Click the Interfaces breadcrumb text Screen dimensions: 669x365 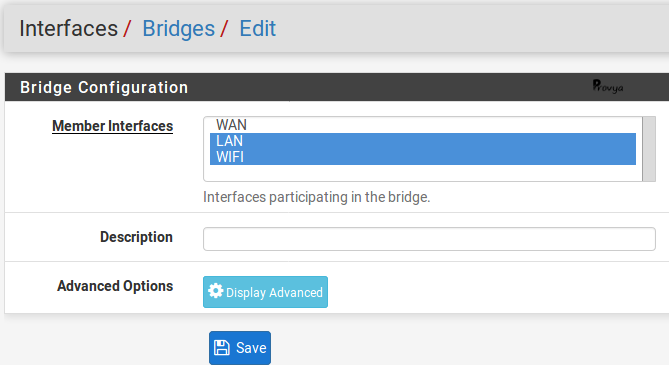[68, 29]
